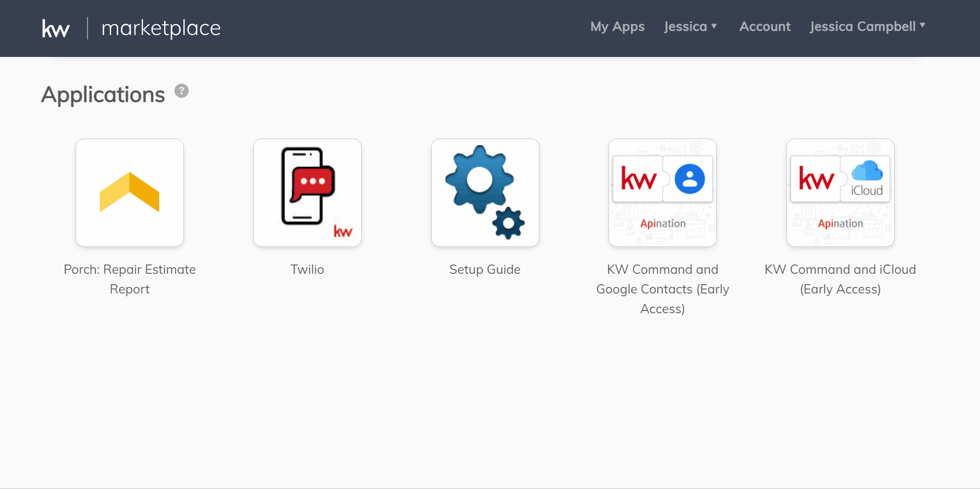980x489 pixels.
Task: Open the Setup Guide gear icon
Action: point(485,193)
